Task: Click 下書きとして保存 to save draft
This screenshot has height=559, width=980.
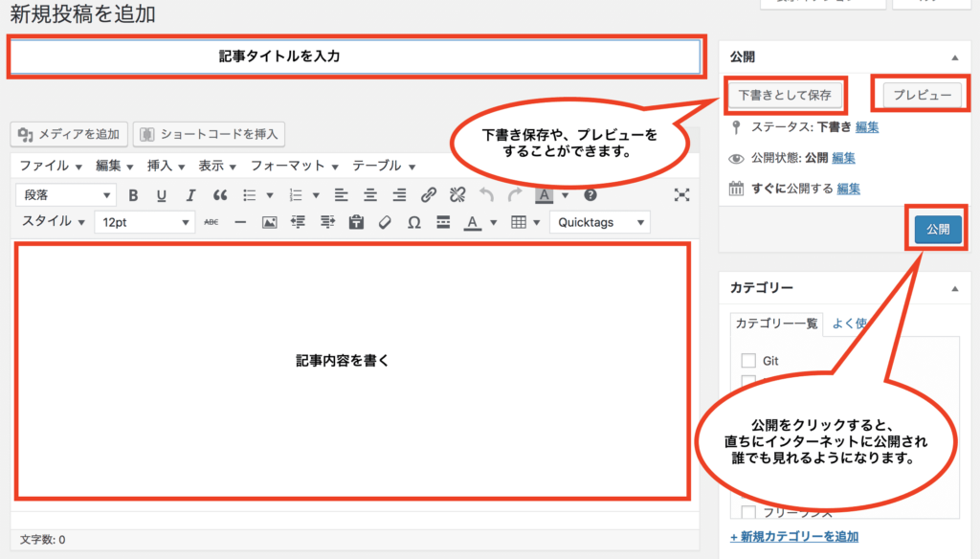Action: [786, 95]
